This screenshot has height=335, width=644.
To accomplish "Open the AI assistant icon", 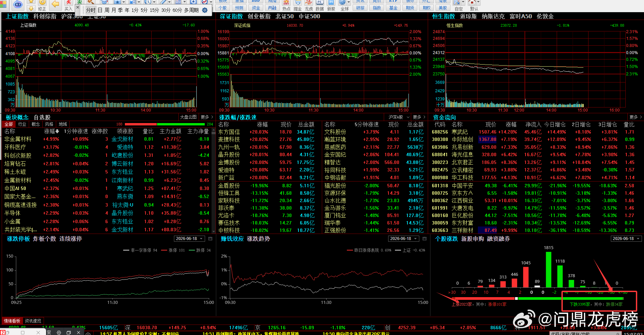I will tap(18, 4).
